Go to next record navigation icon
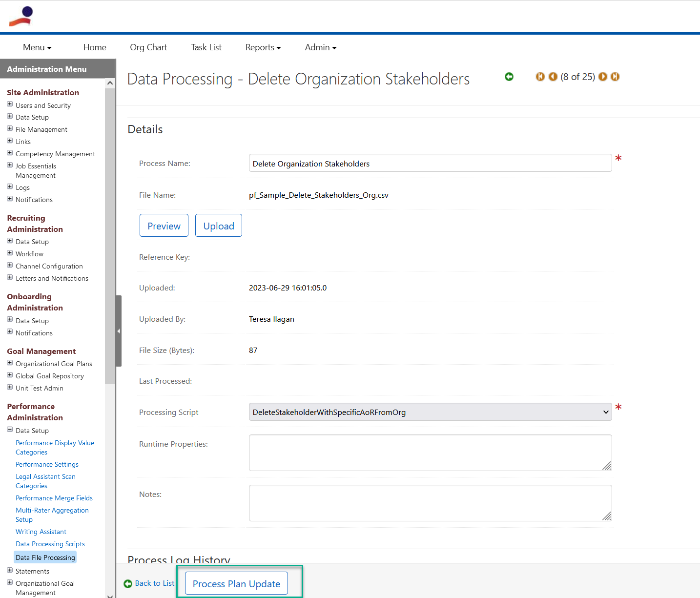The width and height of the screenshot is (700, 598). coord(603,77)
